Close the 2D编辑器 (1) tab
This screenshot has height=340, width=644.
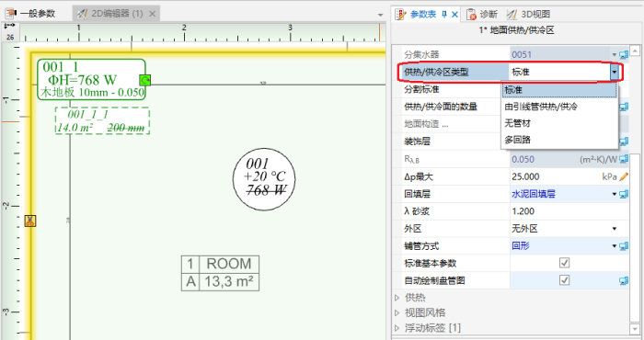pos(152,14)
